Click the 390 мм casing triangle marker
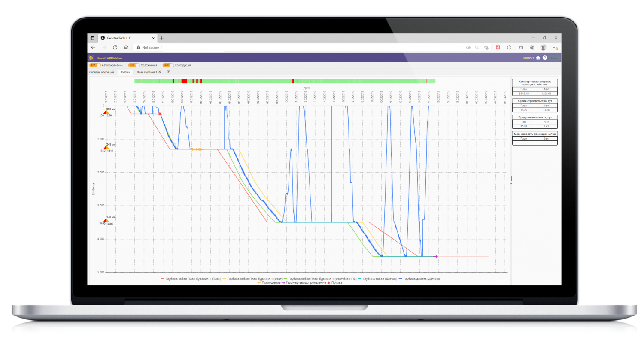The image size is (644, 340). 106,111
